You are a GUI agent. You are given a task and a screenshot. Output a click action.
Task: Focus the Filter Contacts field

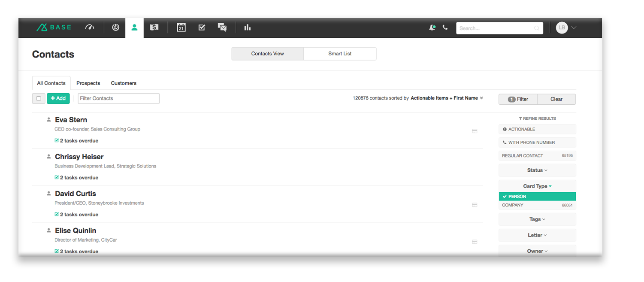tap(119, 98)
